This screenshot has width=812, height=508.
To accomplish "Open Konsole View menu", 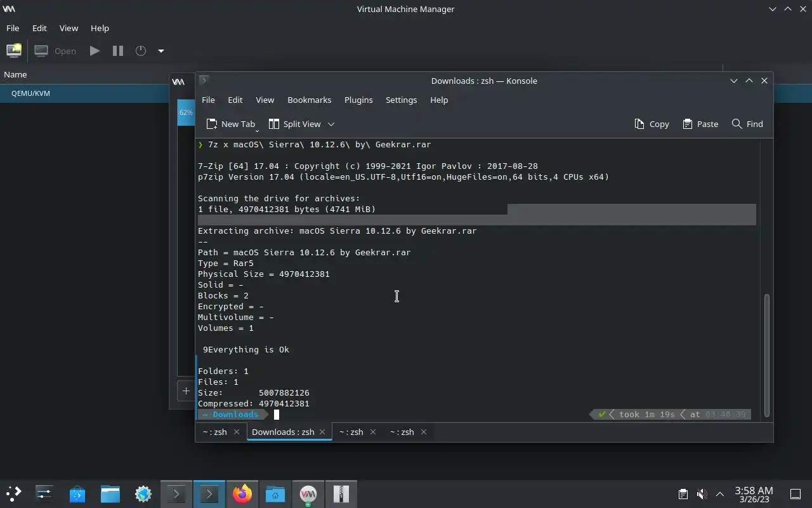I will coord(265,100).
